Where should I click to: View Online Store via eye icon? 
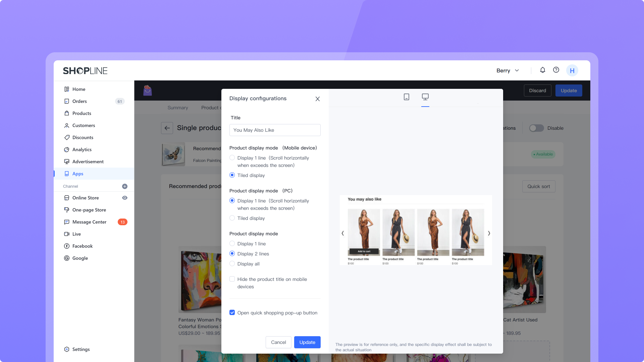tap(125, 198)
